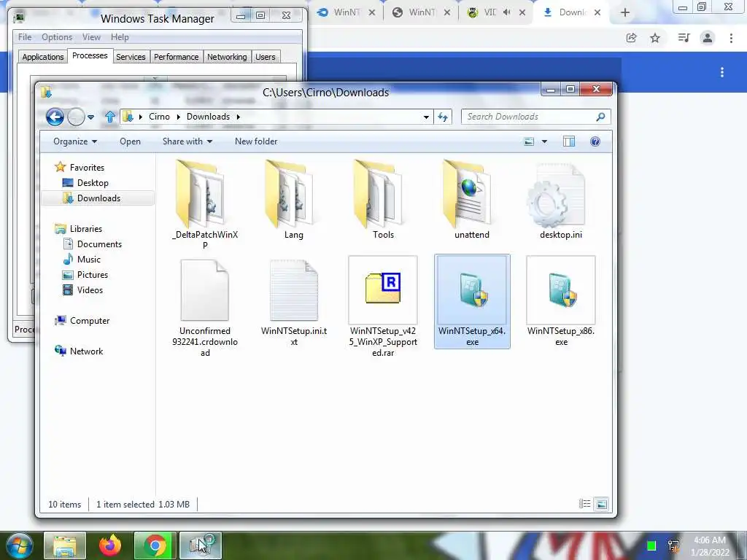Switch to large icons view in status bar

pyautogui.click(x=602, y=504)
